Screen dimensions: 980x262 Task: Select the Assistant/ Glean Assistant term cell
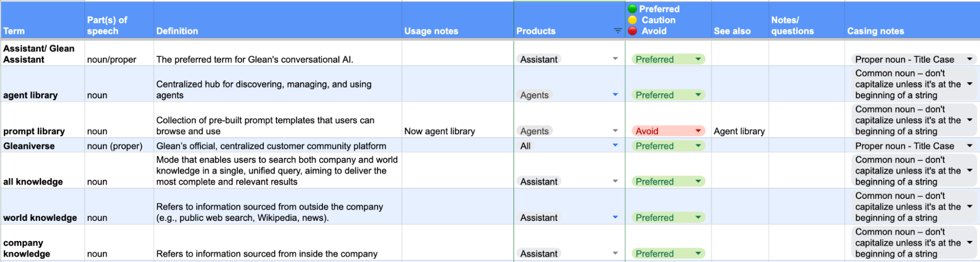[42, 53]
